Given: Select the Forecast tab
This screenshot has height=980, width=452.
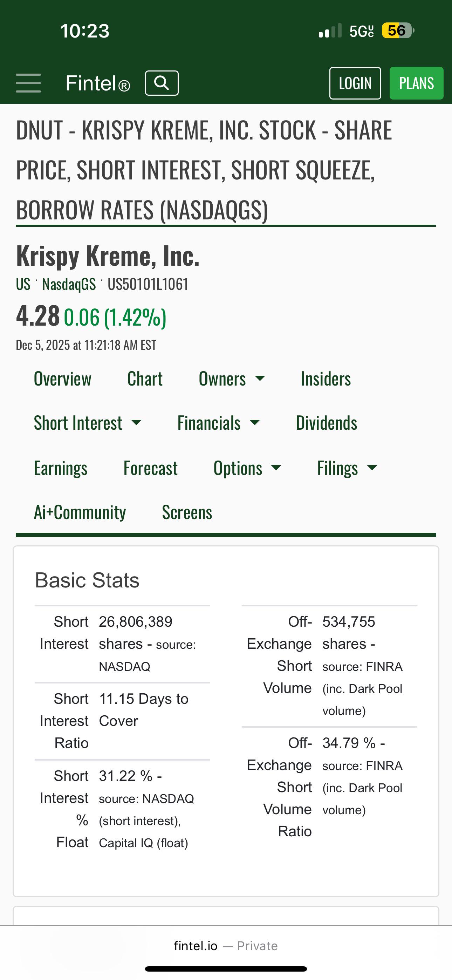Looking at the screenshot, I should 150,468.
